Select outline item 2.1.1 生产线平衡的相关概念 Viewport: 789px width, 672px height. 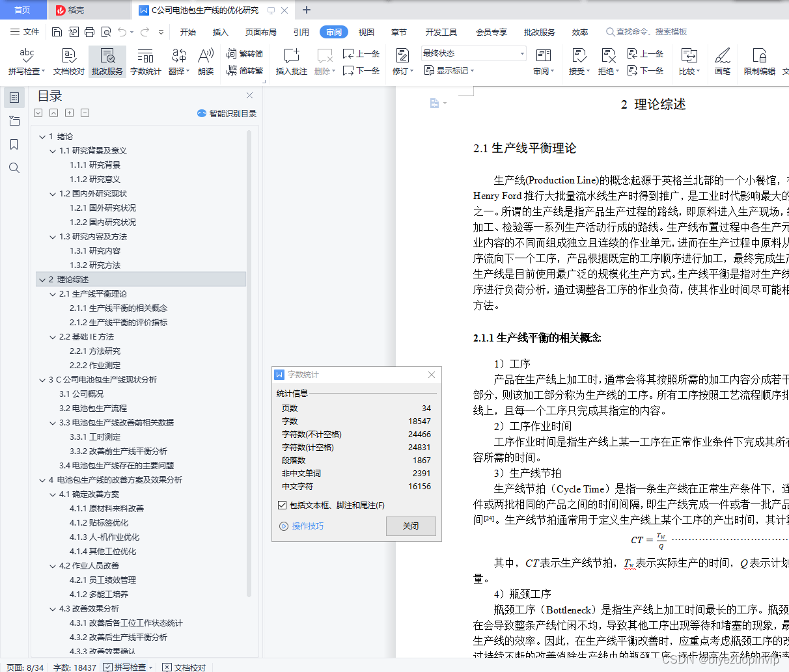118,308
